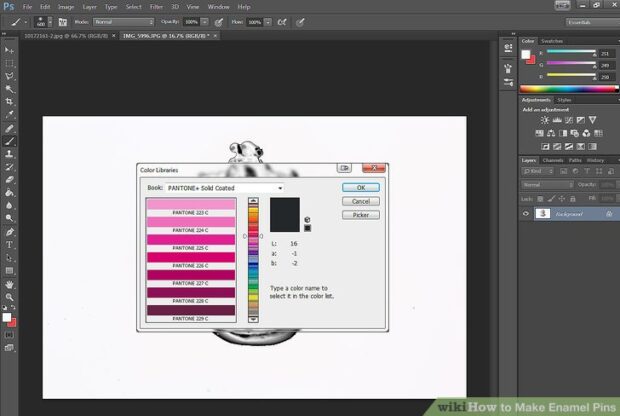The image size is (620, 416).
Task: Click the Picker button in Color Libraries
Action: pyautogui.click(x=361, y=215)
